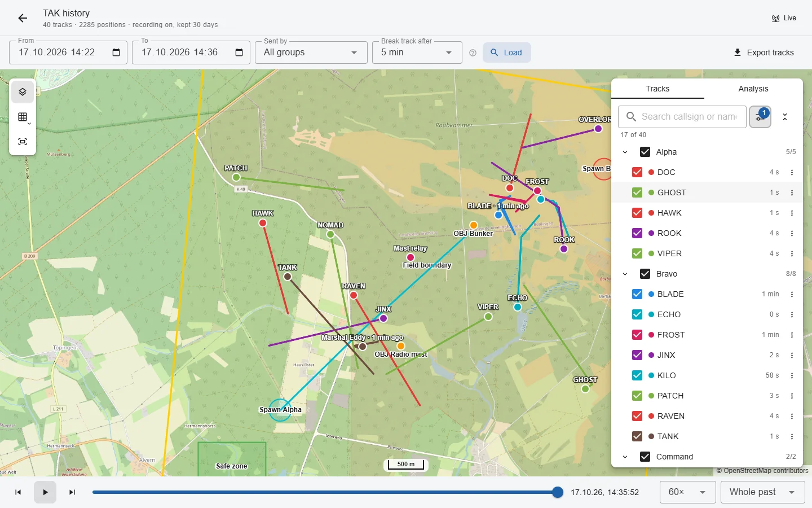812x508 pixels.
Task: Collapse the Command group
Action: (625, 457)
